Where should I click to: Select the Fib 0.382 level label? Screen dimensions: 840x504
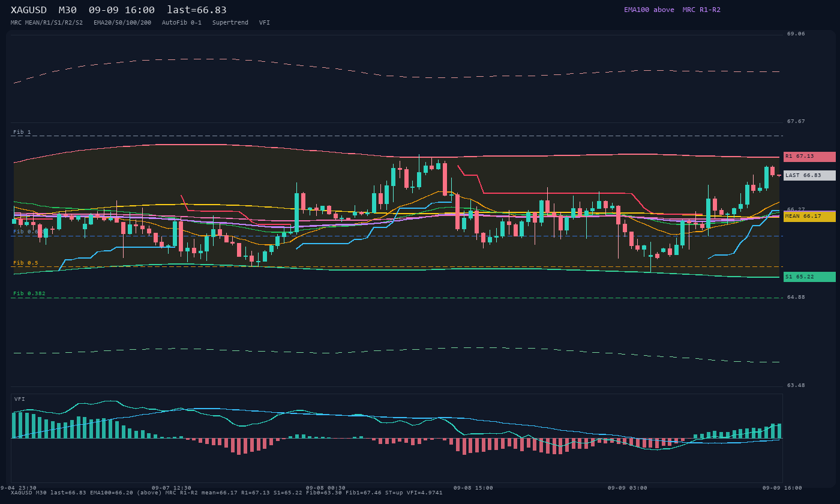29,293
